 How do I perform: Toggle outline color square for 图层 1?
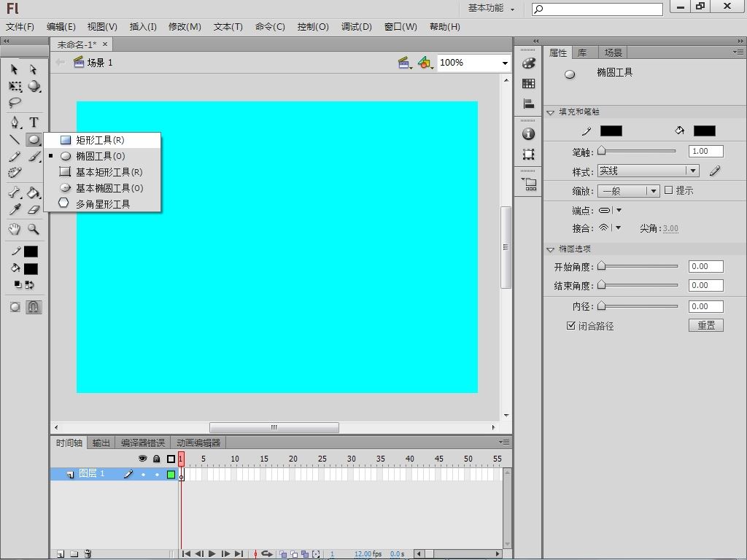171,474
